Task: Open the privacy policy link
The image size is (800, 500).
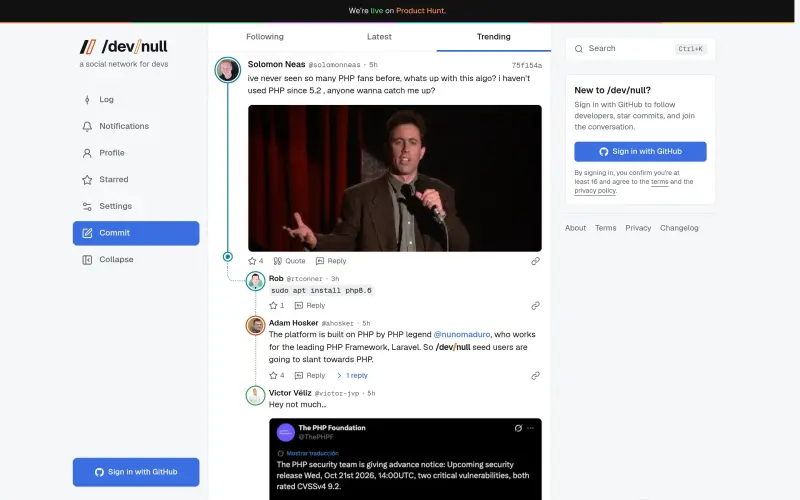Action: tap(595, 191)
